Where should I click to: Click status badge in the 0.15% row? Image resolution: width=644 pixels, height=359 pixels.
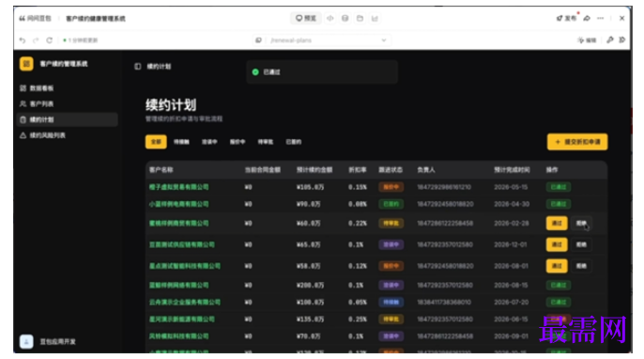point(391,187)
